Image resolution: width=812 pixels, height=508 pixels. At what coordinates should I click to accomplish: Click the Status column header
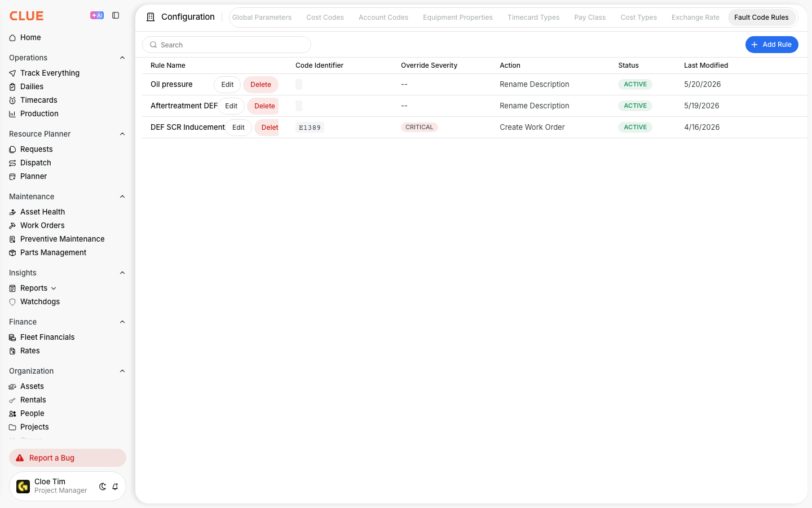click(628, 65)
